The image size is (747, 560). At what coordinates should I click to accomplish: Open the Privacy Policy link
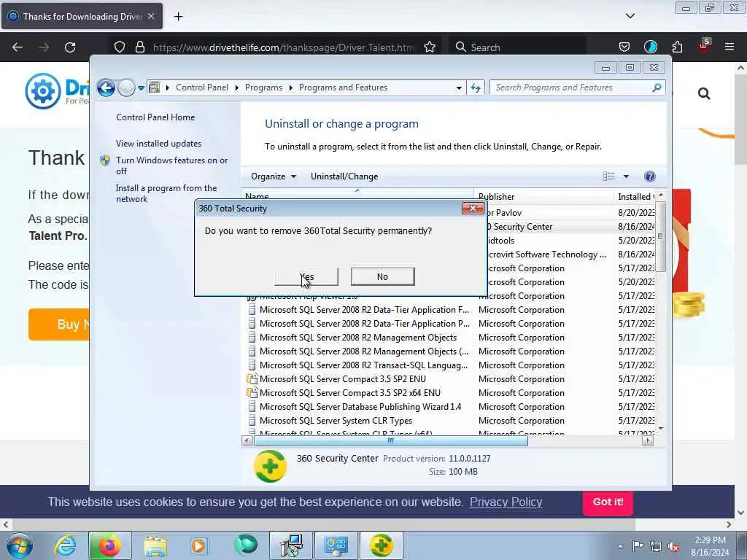[x=506, y=502]
